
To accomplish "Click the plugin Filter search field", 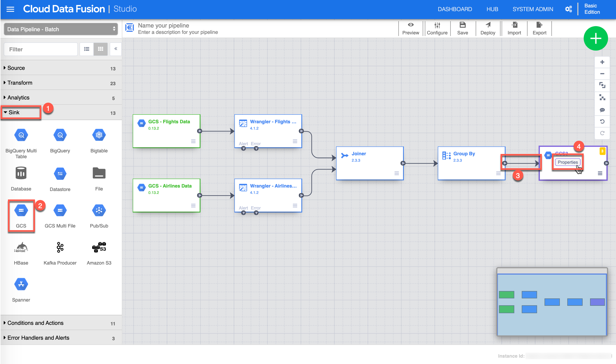I will pyautogui.click(x=41, y=49).
